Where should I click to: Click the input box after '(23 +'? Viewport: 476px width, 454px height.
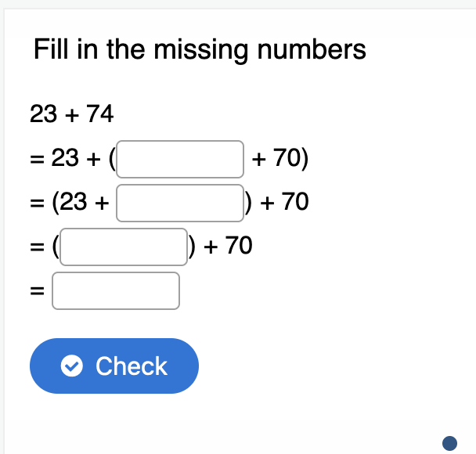(x=181, y=204)
